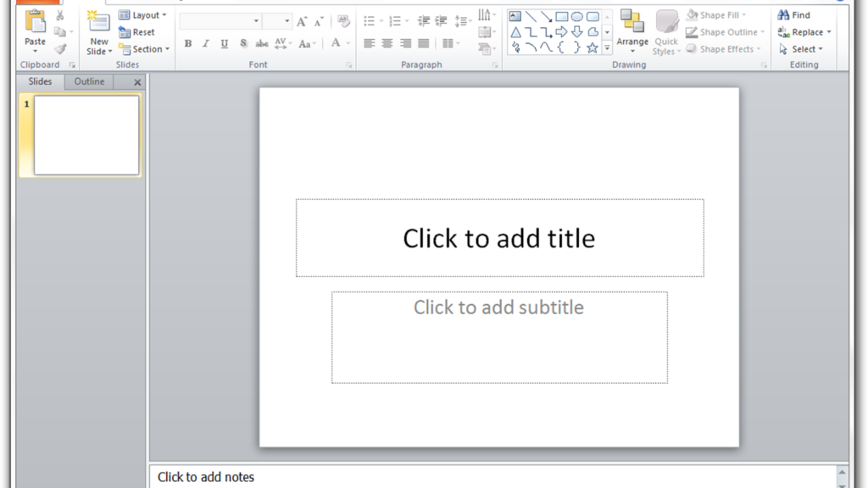This screenshot has width=868, height=488.
Task: Select the Slides tab
Action: 39,81
